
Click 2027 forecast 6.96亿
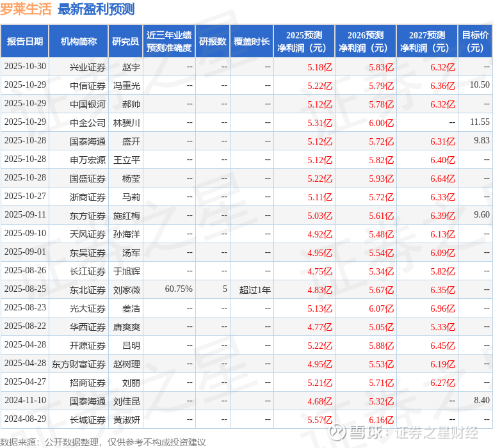tap(442, 308)
